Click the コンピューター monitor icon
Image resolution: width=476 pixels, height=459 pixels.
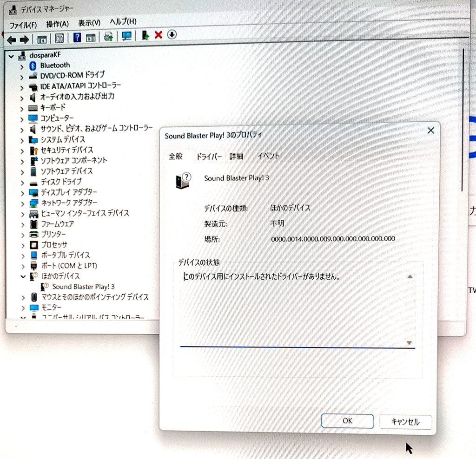(33, 118)
